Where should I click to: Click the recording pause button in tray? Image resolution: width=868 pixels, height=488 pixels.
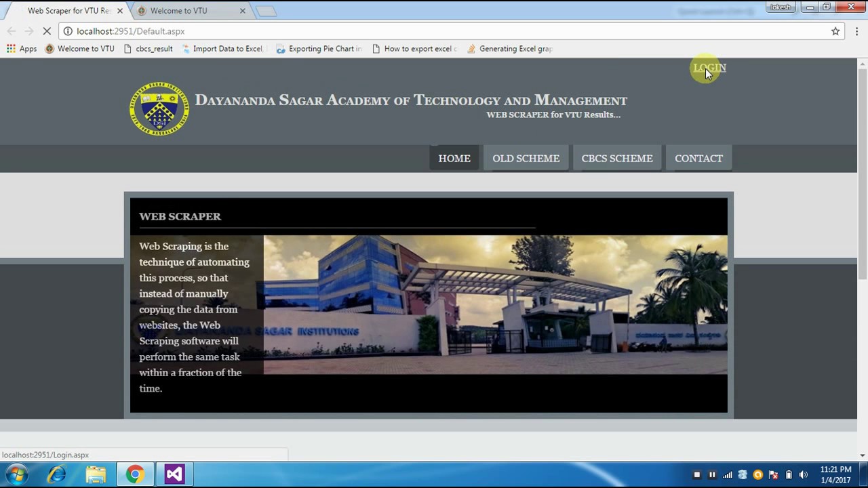[x=712, y=475]
